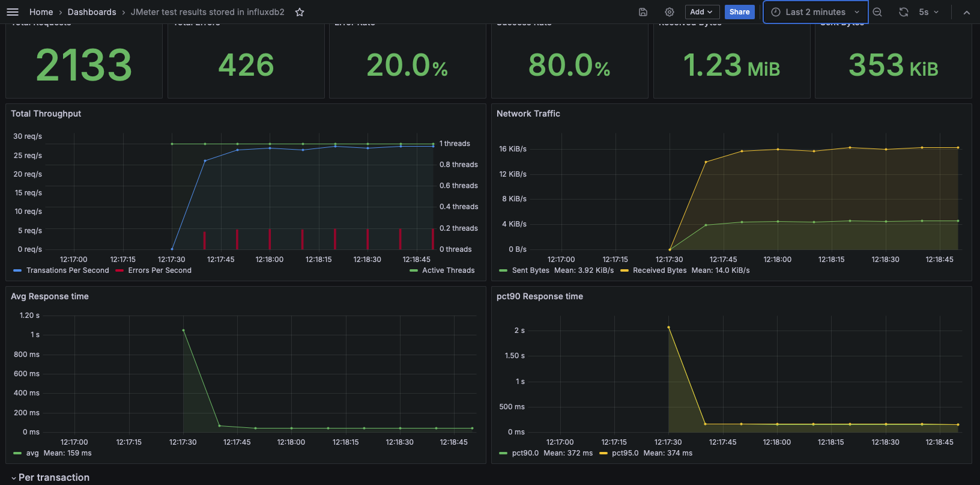Click the 426 total errors stat
Image resolution: width=980 pixels, height=485 pixels.
pos(246,66)
